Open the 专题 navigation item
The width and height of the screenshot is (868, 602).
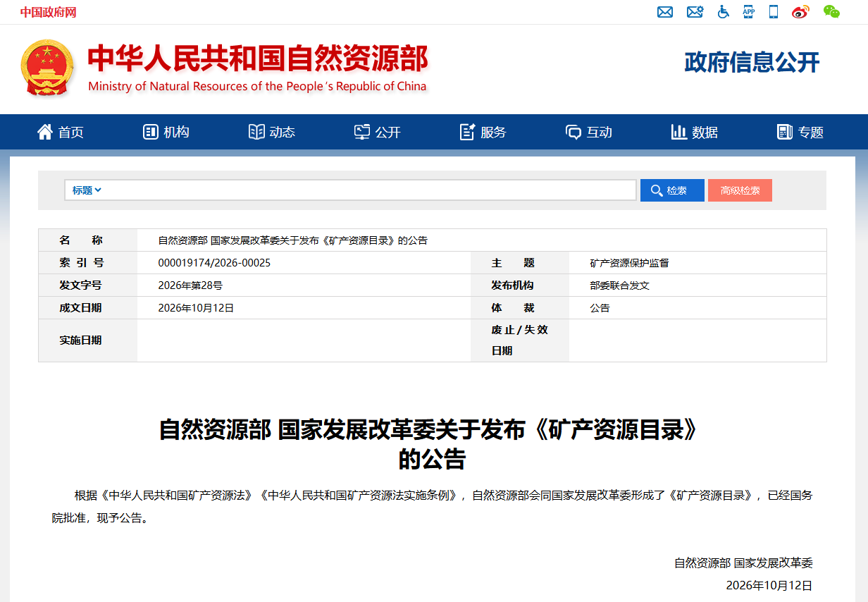tap(800, 132)
